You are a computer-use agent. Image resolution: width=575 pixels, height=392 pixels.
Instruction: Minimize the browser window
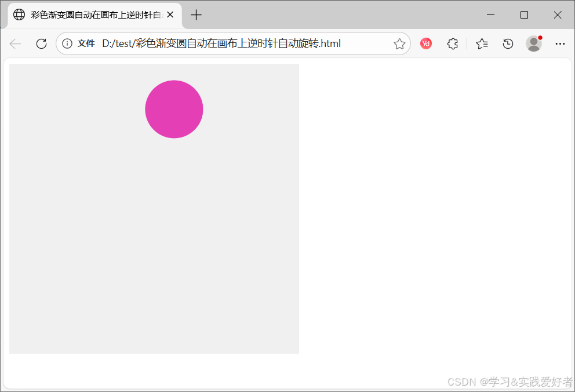[490, 15]
